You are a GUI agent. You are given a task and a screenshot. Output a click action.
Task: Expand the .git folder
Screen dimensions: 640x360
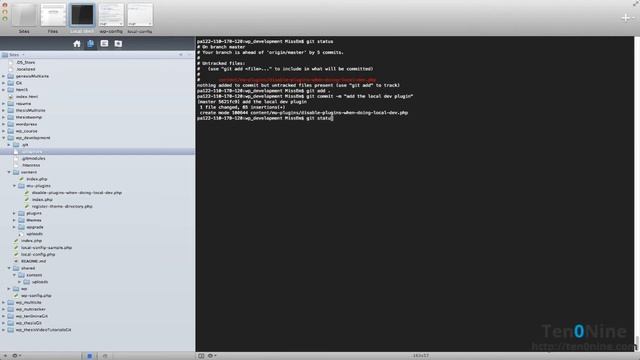(x=9, y=145)
